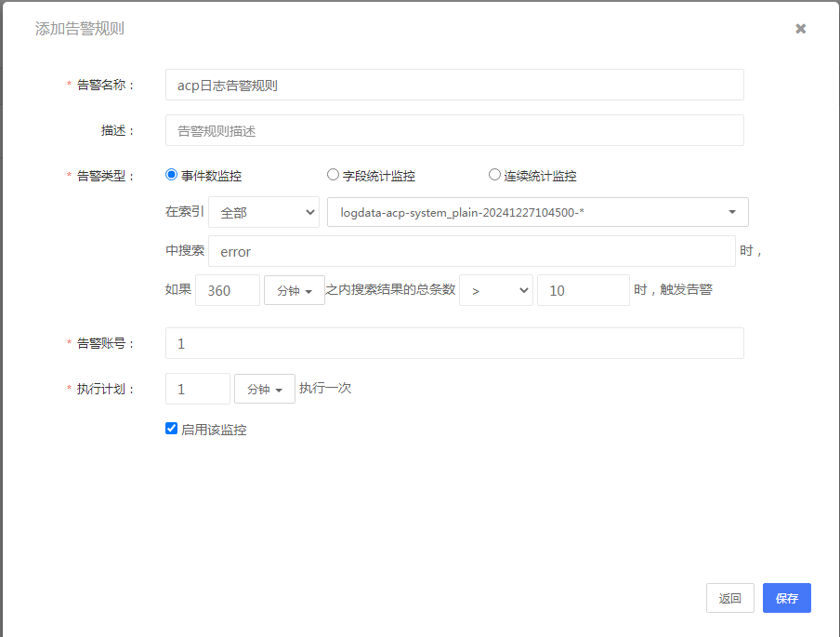Open the 全部 index dropdown
Image resolution: width=840 pixels, height=637 pixels.
264,212
